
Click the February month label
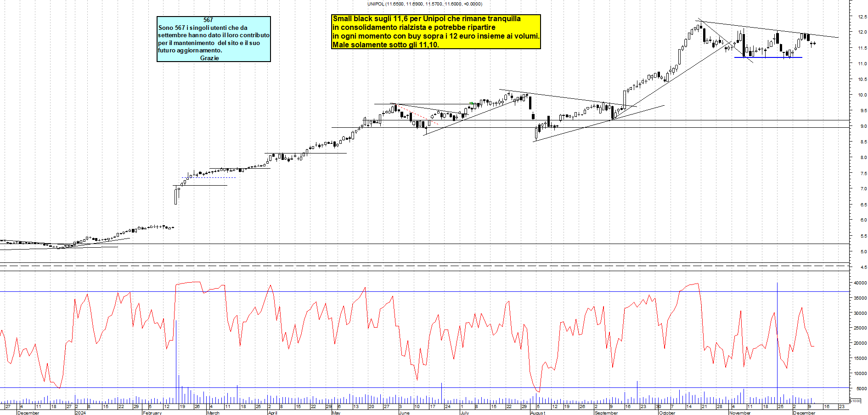(x=152, y=413)
